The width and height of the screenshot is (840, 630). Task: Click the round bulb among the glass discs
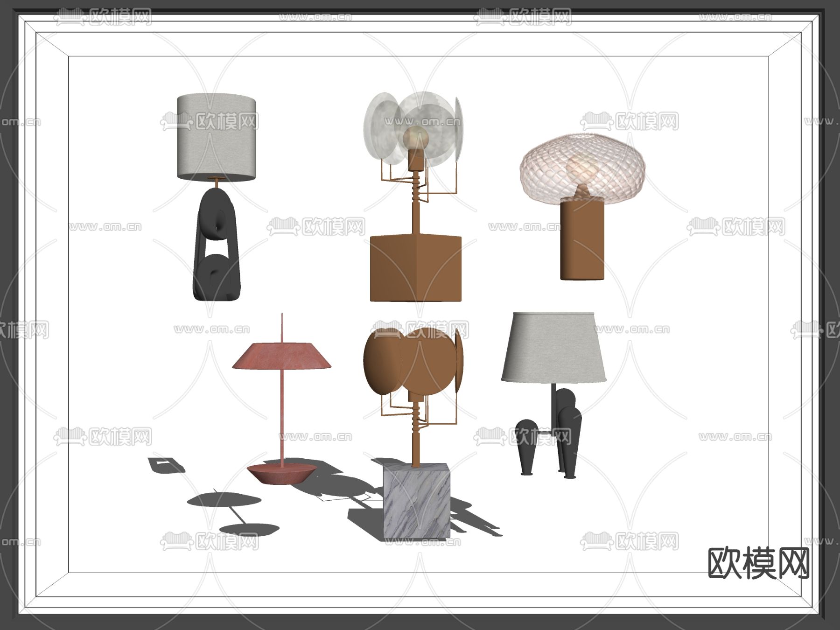tap(415, 138)
